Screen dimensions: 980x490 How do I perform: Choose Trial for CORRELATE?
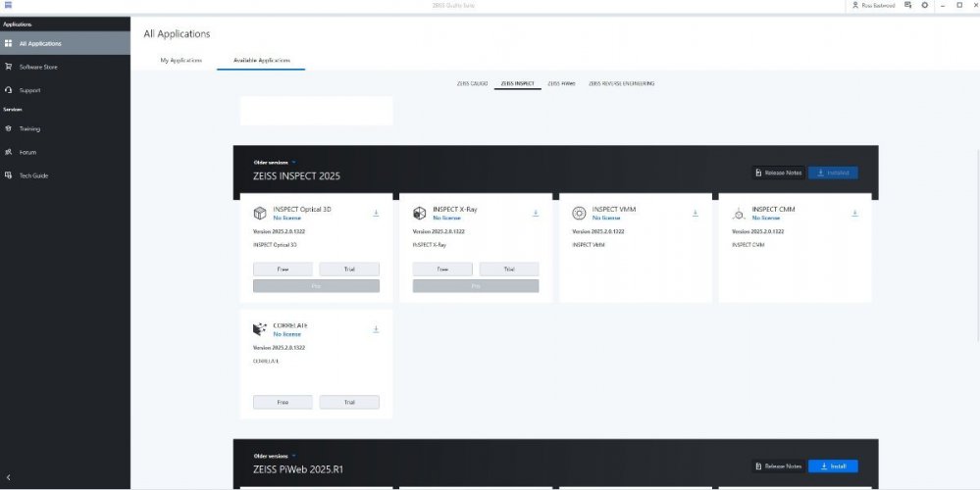[x=349, y=403]
